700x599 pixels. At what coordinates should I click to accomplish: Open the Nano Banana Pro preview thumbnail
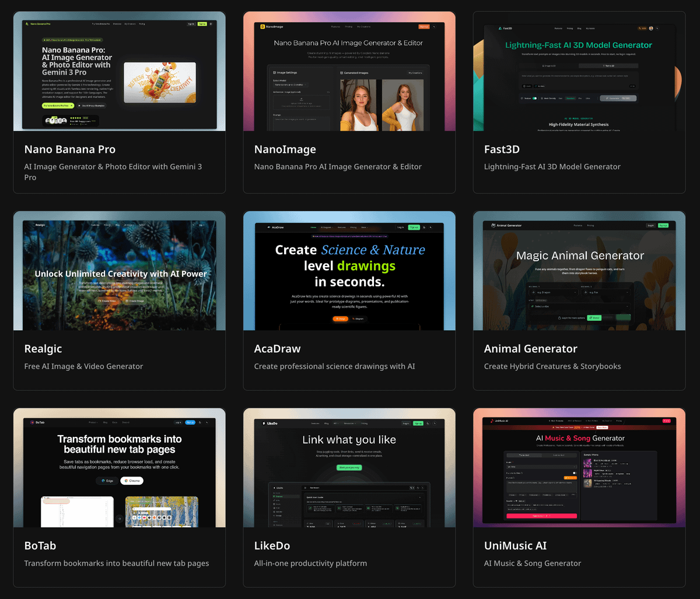[119, 71]
